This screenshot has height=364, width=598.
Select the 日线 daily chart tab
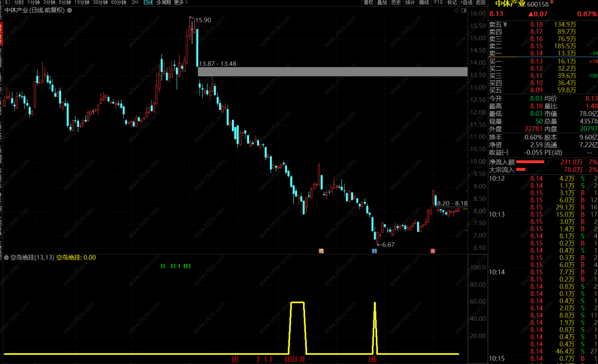pos(148,2)
